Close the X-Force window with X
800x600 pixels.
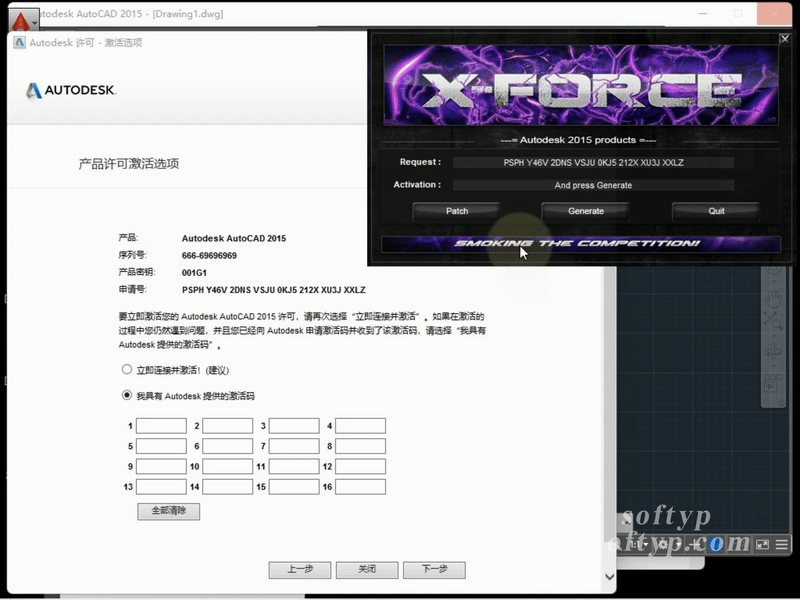click(x=785, y=38)
